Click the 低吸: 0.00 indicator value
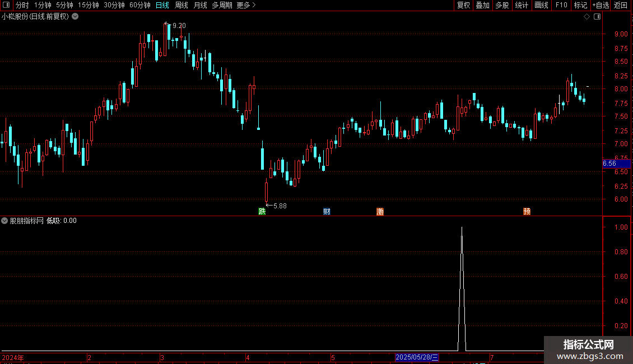The height and width of the screenshot is (364, 633). tap(62, 221)
